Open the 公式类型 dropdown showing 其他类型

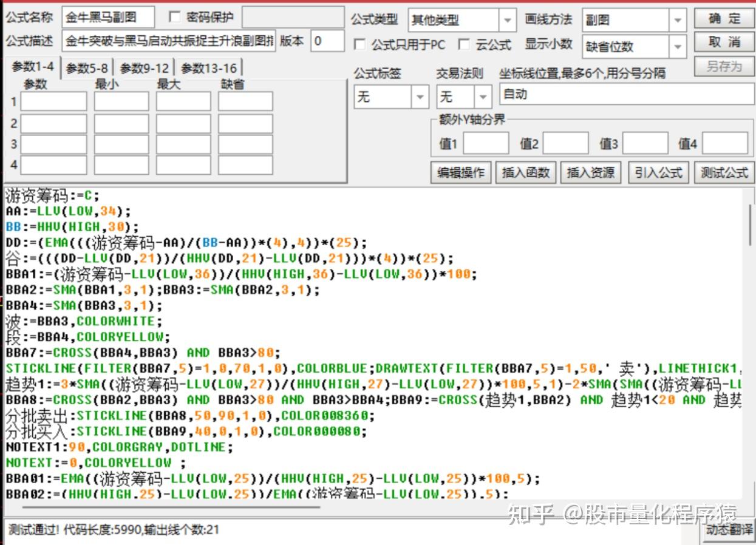(x=462, y=20)
